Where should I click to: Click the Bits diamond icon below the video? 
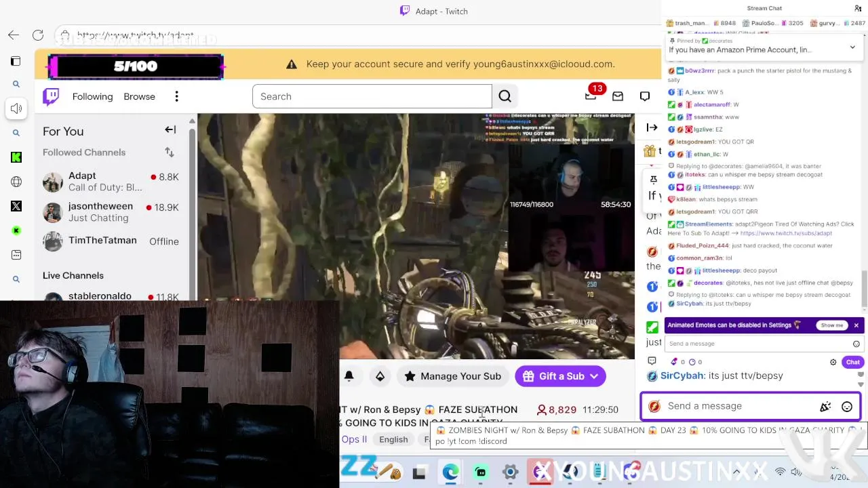click(x=380, y=376)
